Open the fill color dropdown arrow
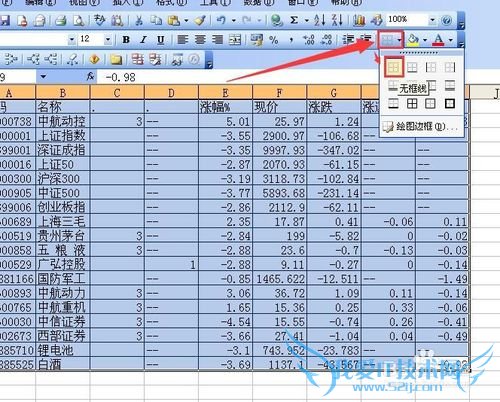The image size is (500, 402). coord(425,40)
